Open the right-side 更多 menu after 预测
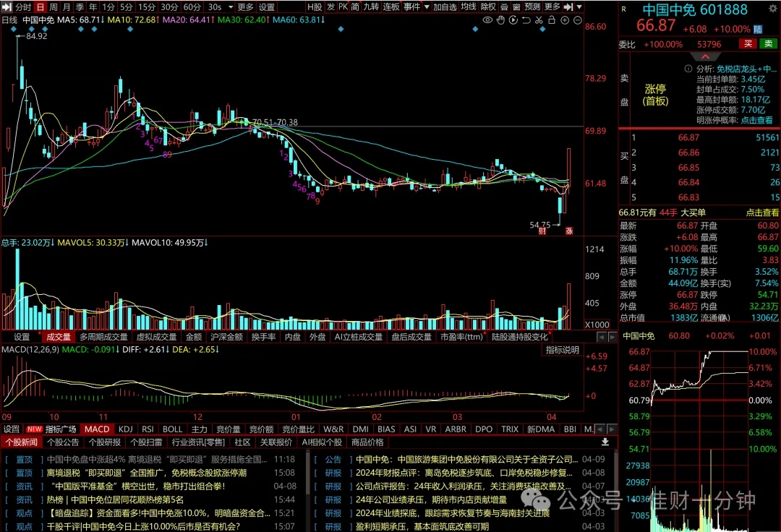The width and height of the screenshot is (781, 532). pos(552,7)
